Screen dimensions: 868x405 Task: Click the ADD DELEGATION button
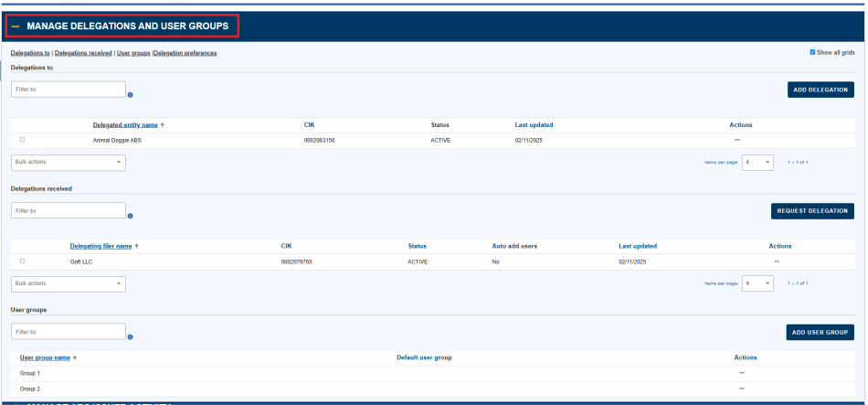pyautogui.click(x=820, y=90)
